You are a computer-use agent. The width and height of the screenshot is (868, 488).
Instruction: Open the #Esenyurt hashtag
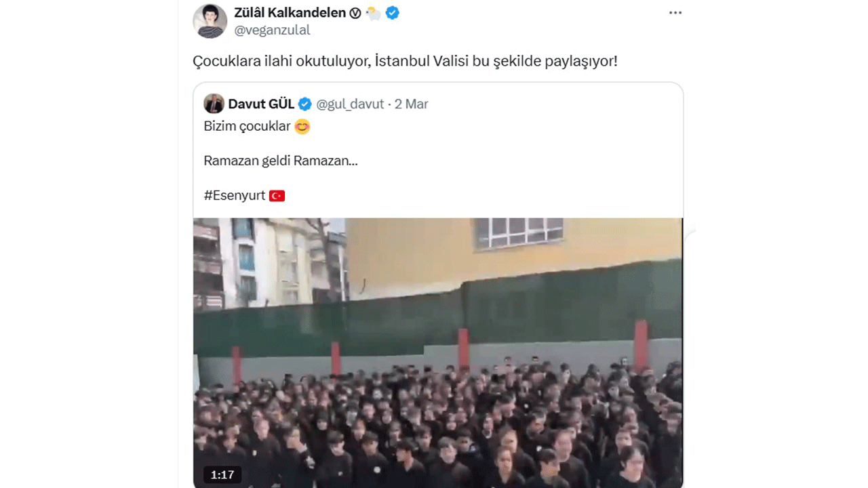click(235, 196)
